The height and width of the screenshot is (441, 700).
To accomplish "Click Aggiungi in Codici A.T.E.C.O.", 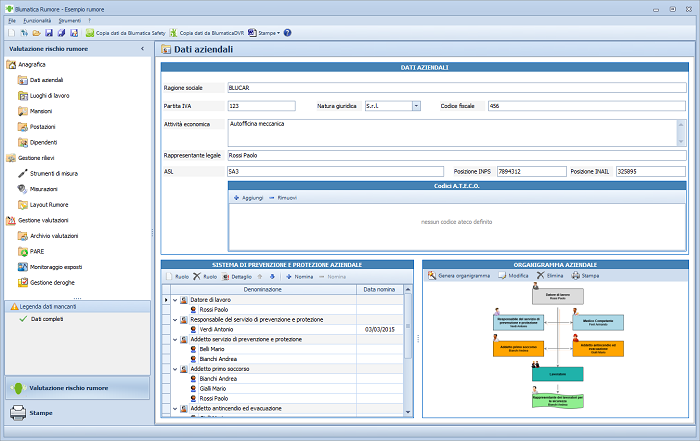I will (246, 198).
